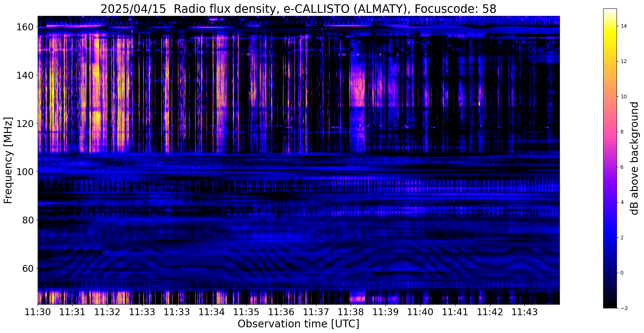The width and height of the screenshot is (644, 333).
Task: Click the colorbar tick labeled 14
Action: [624, 26]
